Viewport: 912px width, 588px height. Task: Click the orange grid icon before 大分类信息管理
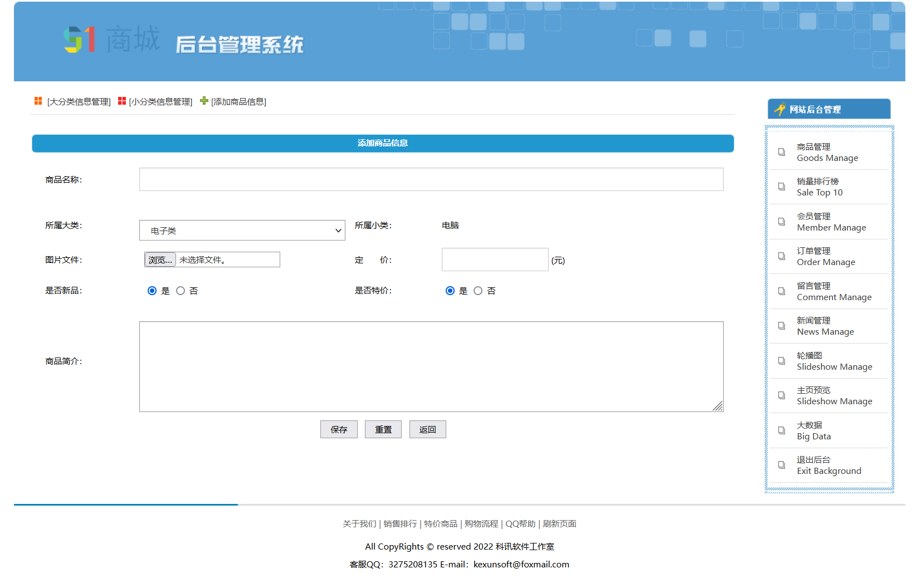[x=37, y=101]
